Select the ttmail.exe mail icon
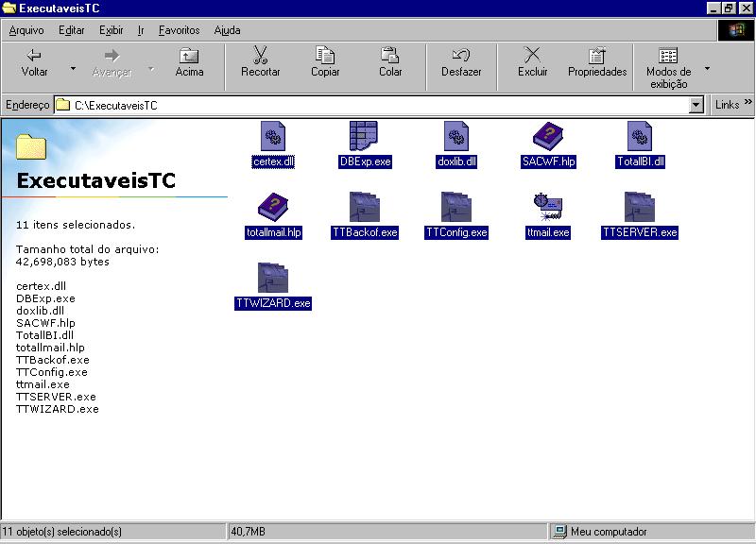Screen dimensions: 756x544 (x=548, y=207)
